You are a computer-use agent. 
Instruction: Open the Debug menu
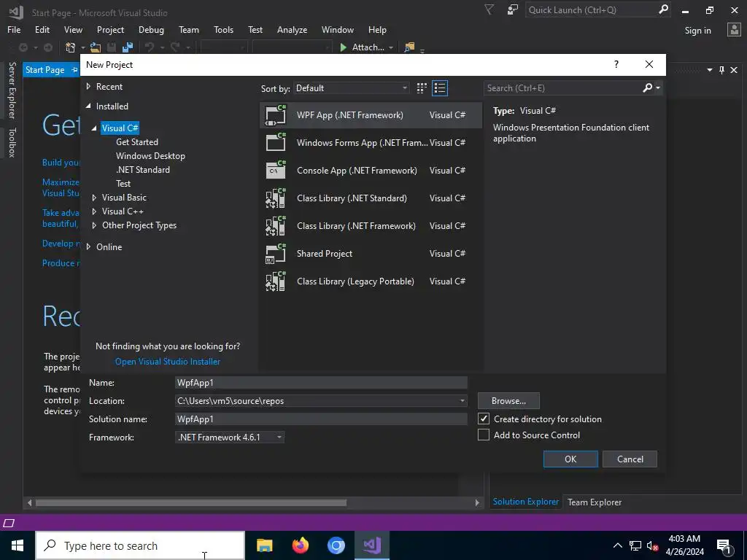coord(151,29)
